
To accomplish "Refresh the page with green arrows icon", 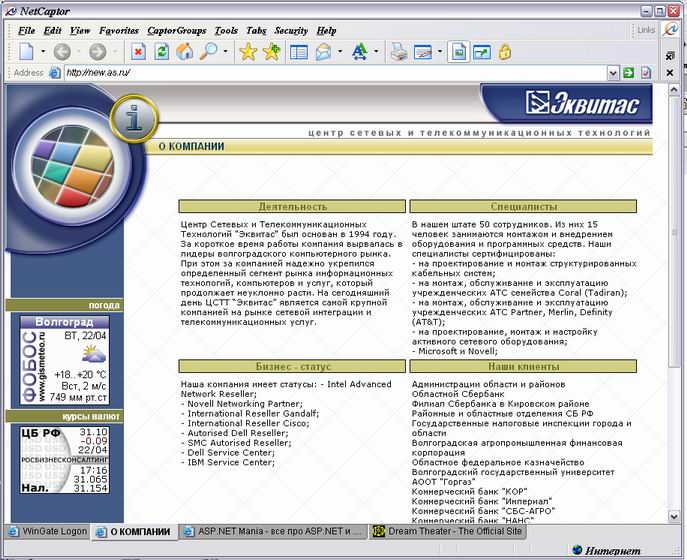I will click(x=162, y=52).
